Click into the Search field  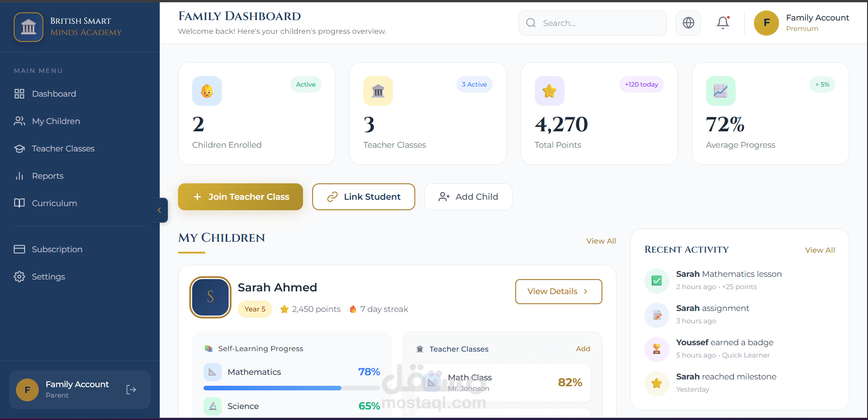pos(592,23)
